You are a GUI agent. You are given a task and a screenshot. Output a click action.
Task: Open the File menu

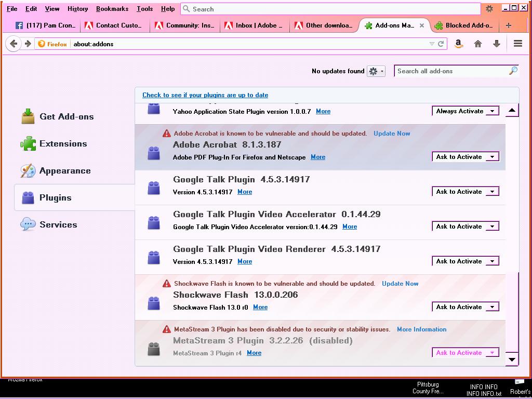(12, 9)
